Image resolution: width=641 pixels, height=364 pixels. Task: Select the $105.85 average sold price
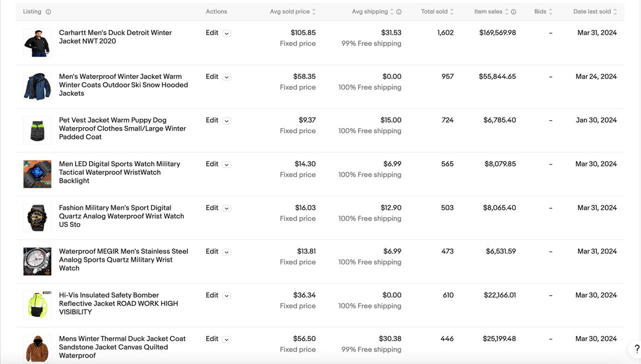pos(303,33)
